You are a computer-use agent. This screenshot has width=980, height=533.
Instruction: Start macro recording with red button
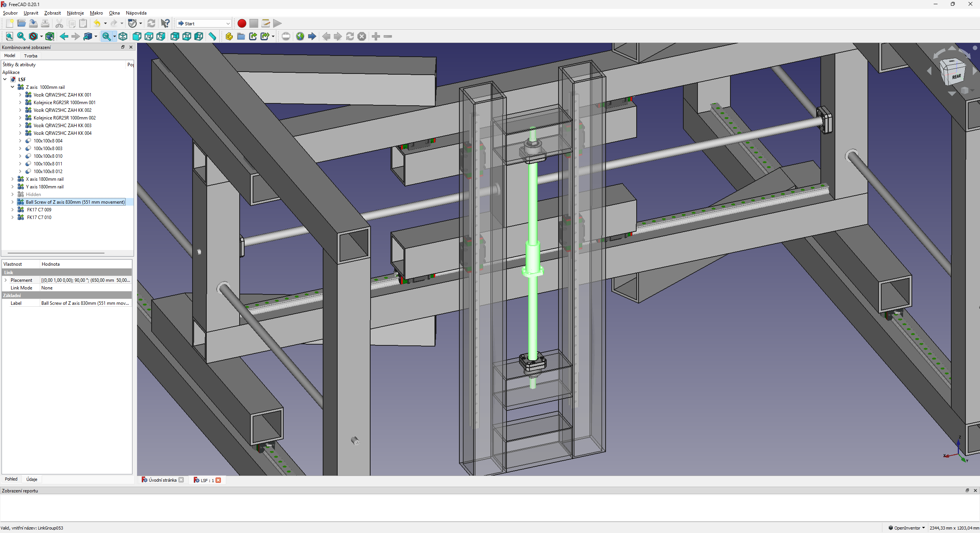(x=242, y=23)
